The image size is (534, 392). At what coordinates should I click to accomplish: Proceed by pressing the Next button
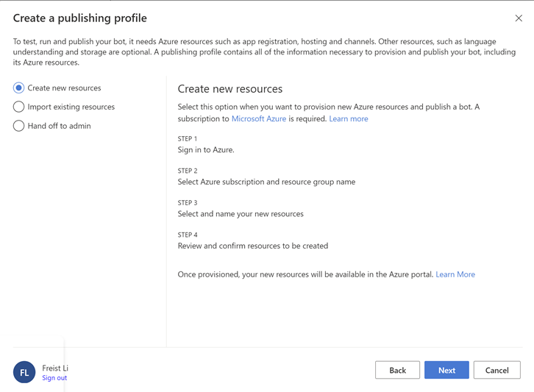pos(446,370)
